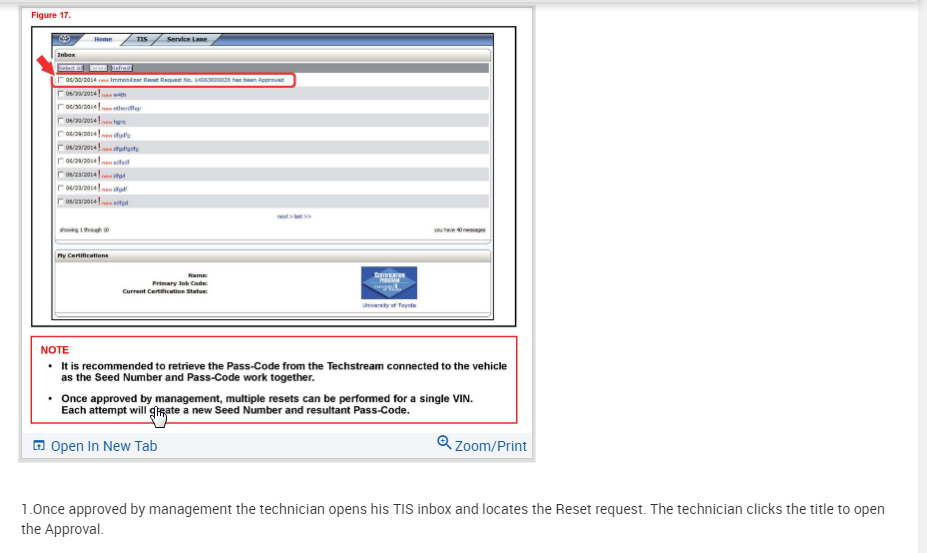
Task: Tick the checkbox for the sdfsdf message
Action: click(x=60, y=161)
